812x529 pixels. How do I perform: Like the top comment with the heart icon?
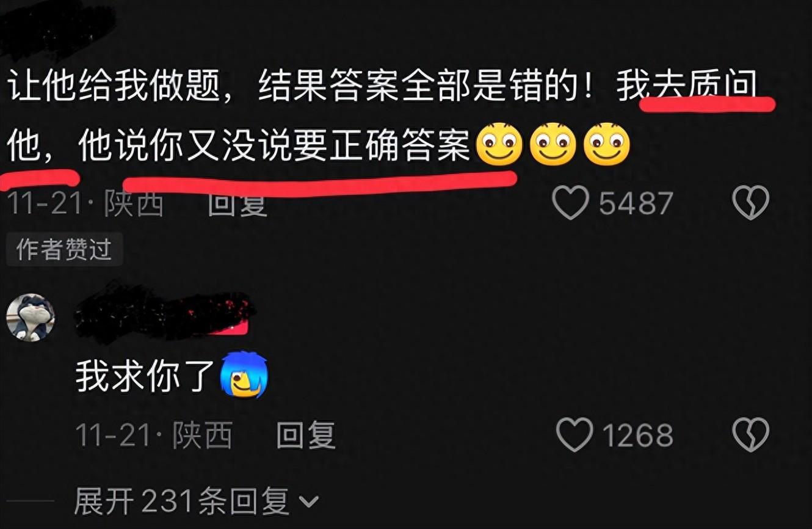point(570,203)
